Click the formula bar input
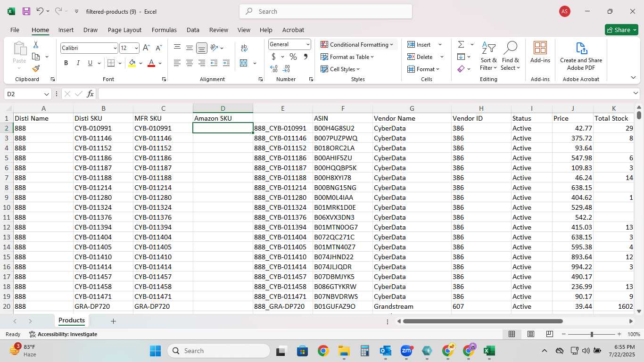This screenshot has width=644, height=362. point(369,94)
